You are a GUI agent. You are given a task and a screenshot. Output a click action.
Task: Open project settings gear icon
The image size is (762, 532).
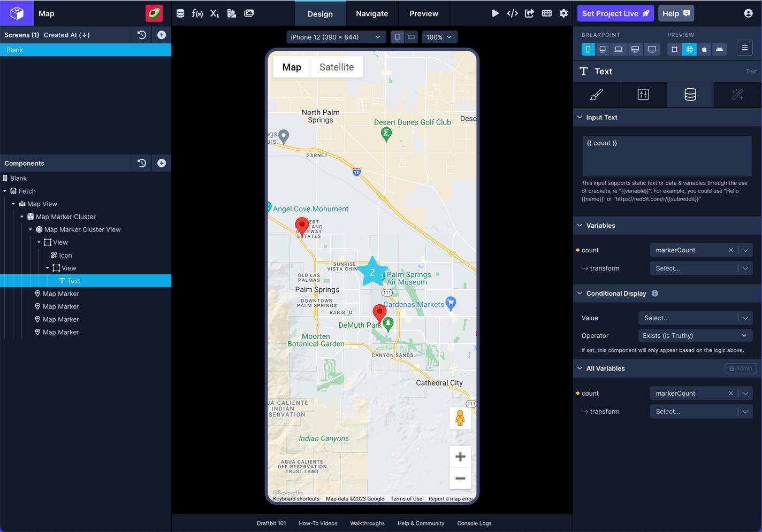coord(563,13)
